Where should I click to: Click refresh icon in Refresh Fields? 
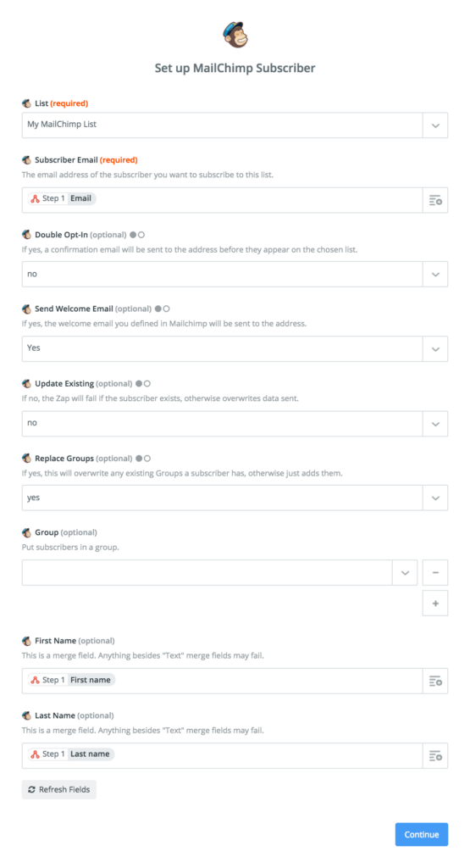(31, 789)
